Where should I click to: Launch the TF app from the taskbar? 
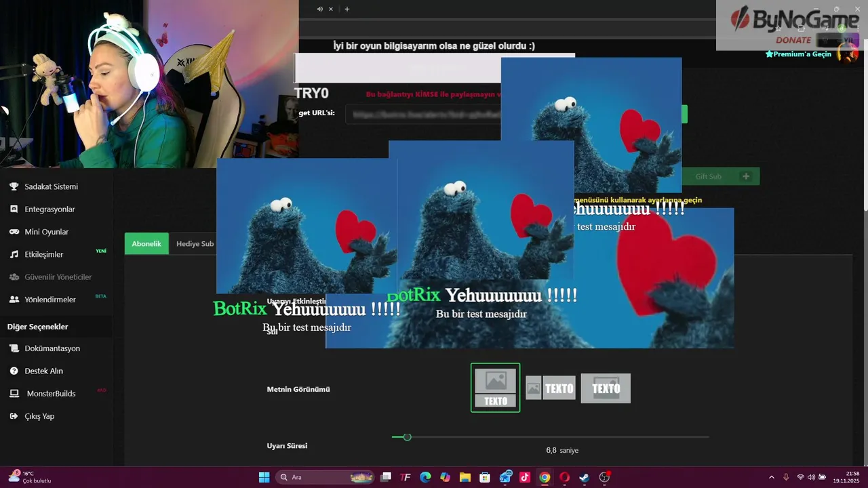click(406, 477)
